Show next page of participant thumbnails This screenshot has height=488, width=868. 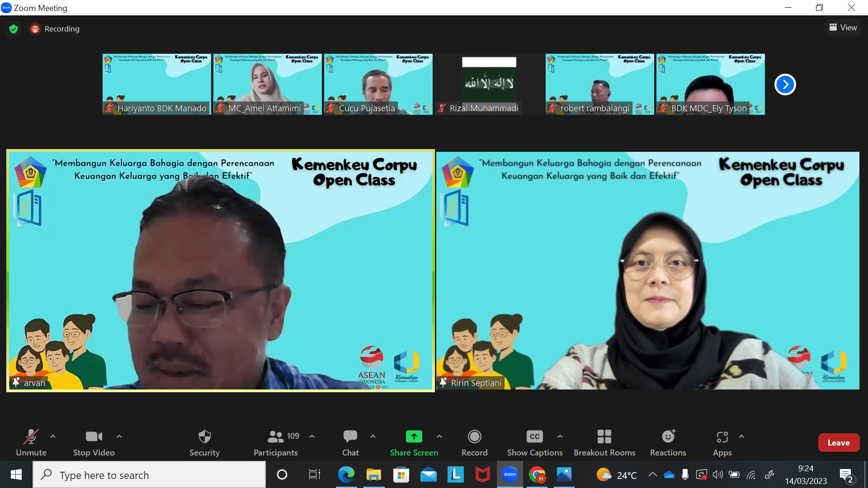(785, 84)
